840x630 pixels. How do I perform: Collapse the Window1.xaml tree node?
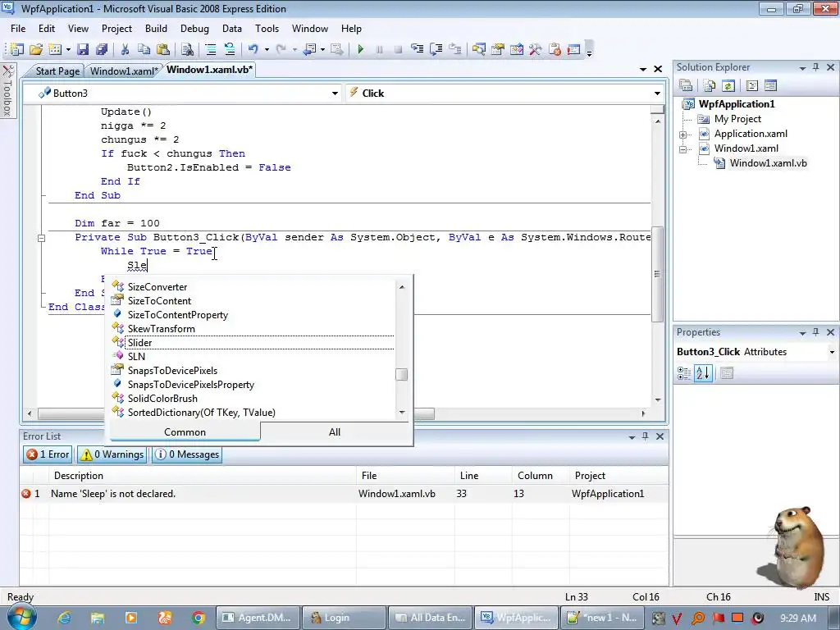[683, 149]
